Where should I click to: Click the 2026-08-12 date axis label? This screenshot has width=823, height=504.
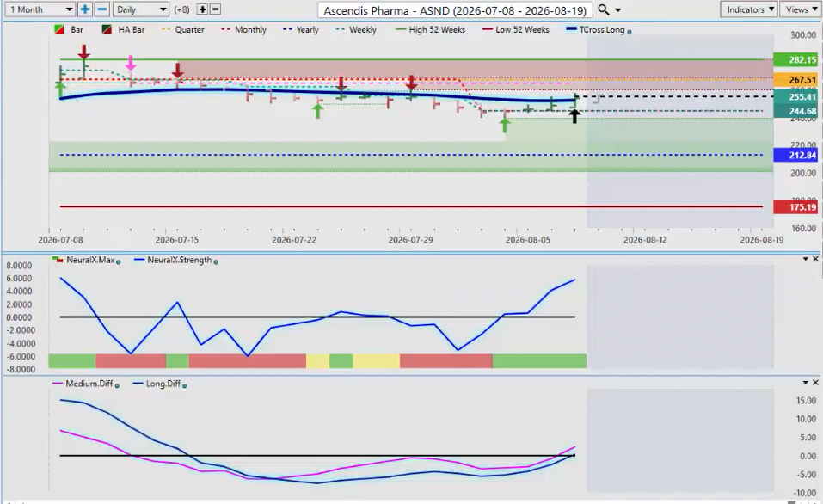(x=645, y=240)
